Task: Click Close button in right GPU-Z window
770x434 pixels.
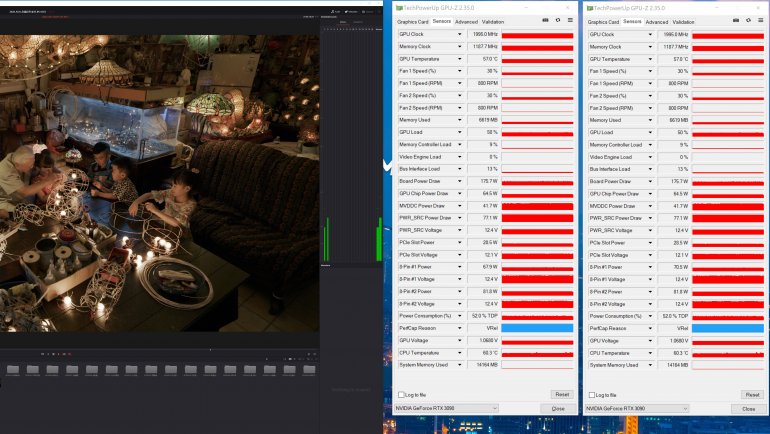Action: [748, 409]
